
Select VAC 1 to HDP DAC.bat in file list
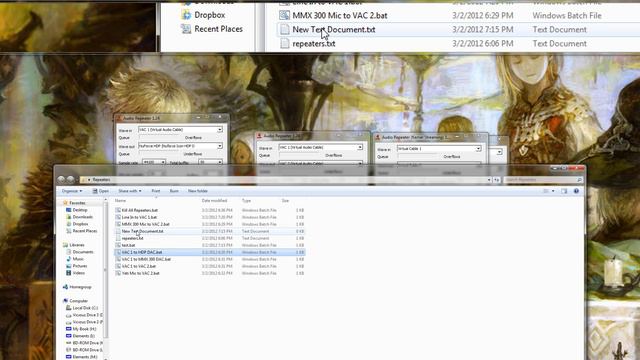[209, 252]
